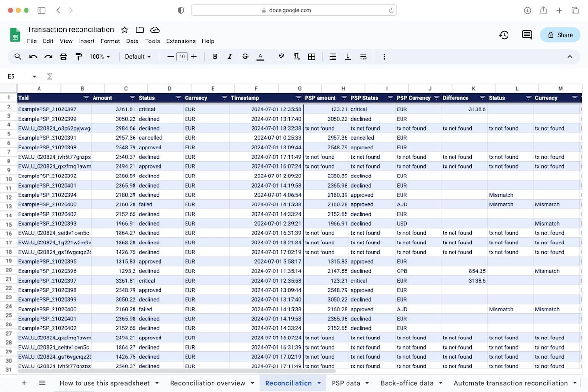Click the horizontal scrollbar at bottom
Screen dimensions: 588x392
click(x=177, y=371)
